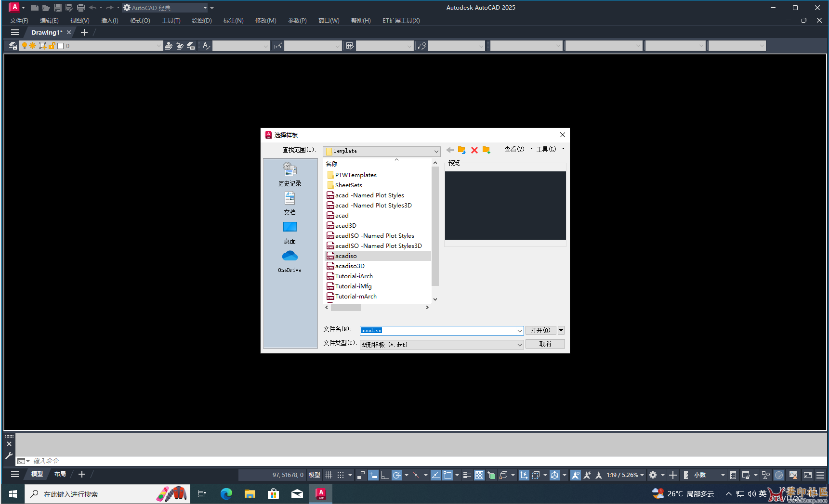Click the Dimension Style icon
The width and height of the screenshot is (829, 504).
click(278, 46)
